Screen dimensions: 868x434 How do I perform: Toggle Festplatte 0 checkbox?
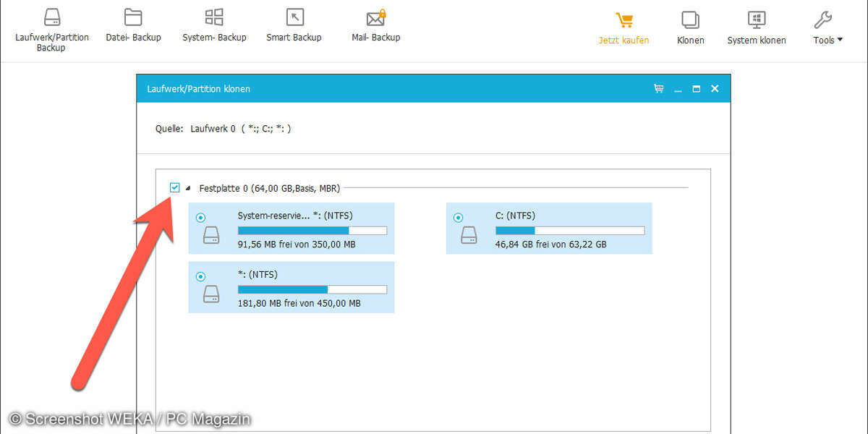(174, 188)
